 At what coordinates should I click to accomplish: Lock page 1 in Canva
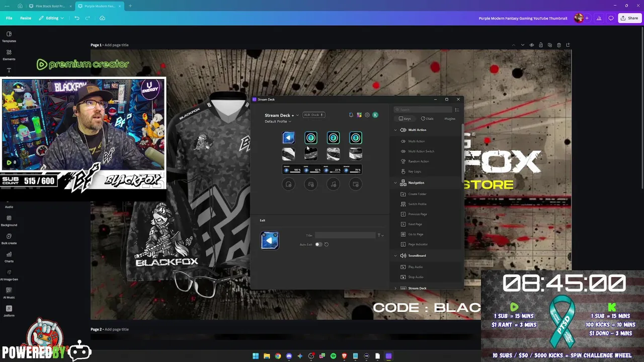point(541,45)
